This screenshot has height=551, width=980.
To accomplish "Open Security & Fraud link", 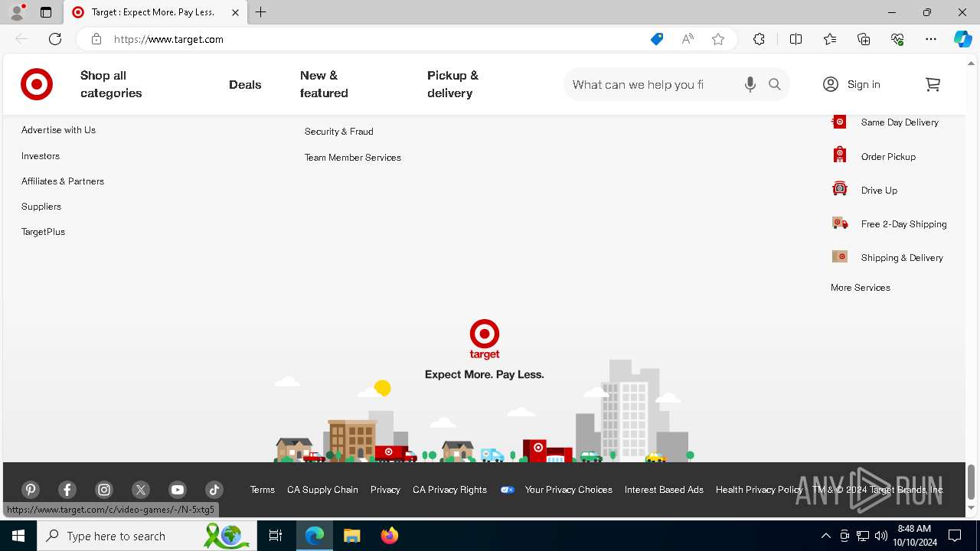I will pos(339,132).
